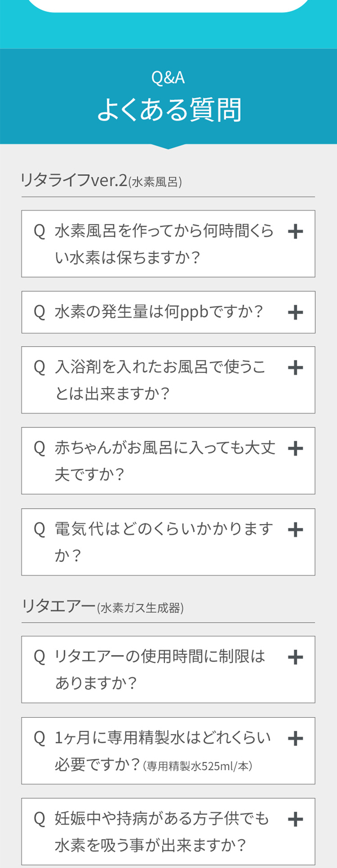The width and height of the screenshot is (337, 868).
Task: Click the white rounded panel at top
Action: click(x=168, y=6)
